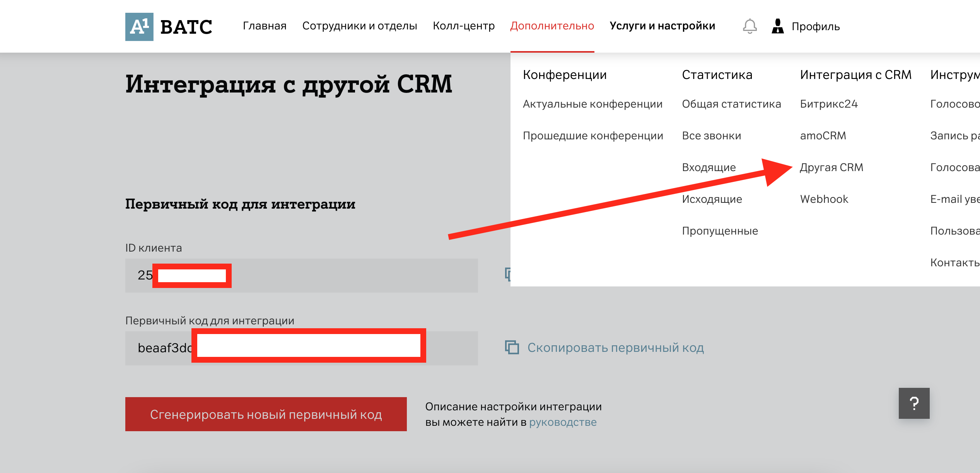Viewport: 980px width, 473px height.
Task: Choose amoCRM integration option
Action: 823,136
